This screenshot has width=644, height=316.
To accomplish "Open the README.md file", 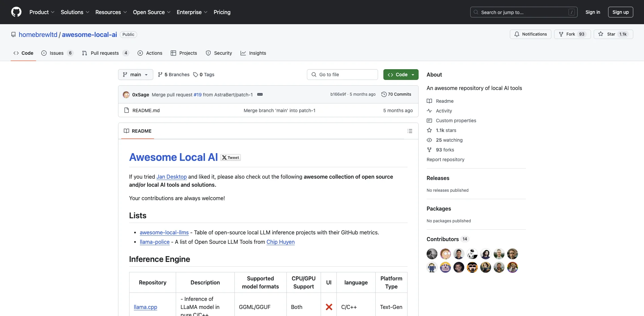I will click(146, 110).
